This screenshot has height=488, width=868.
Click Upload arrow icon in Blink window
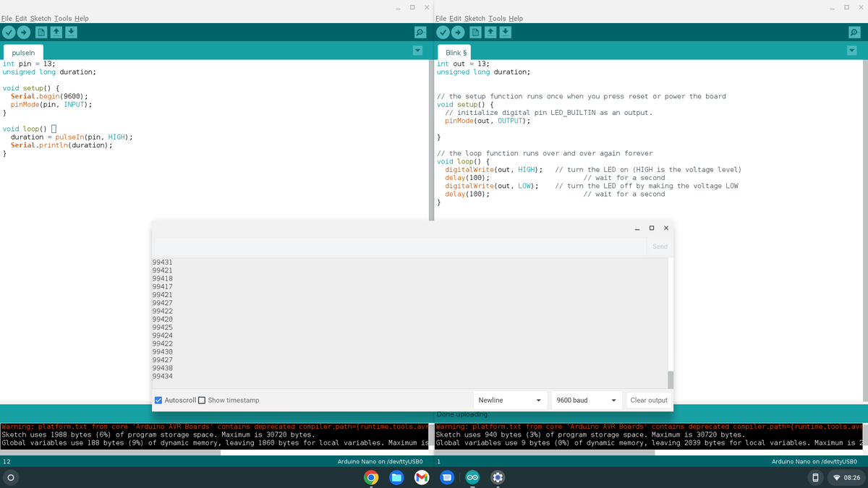coord(458,33)
